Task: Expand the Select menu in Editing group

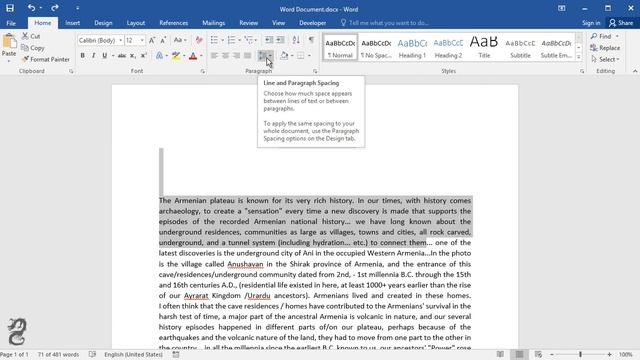Action: (605, 59)
